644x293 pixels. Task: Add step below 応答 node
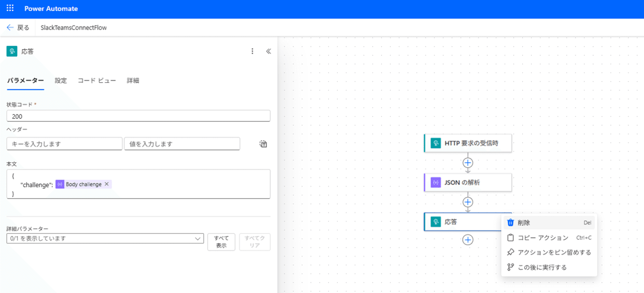click(x=468, y=239)
